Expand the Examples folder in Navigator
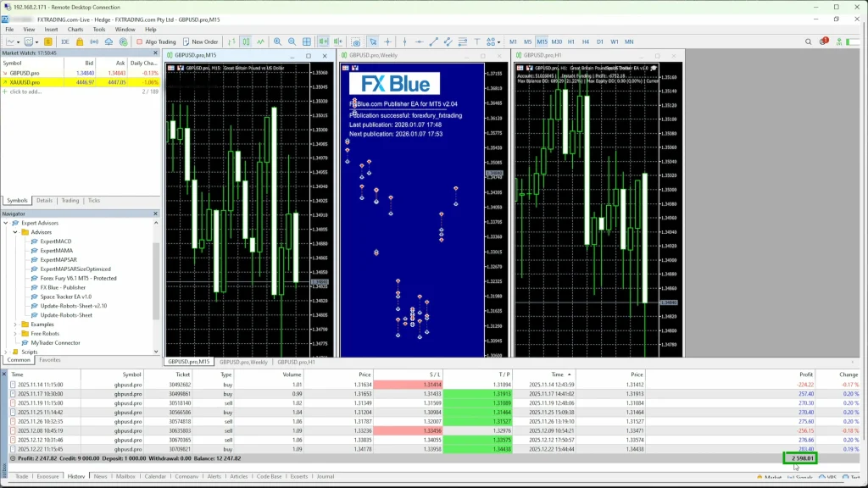868x488 pixels. [x=15, y=324]
